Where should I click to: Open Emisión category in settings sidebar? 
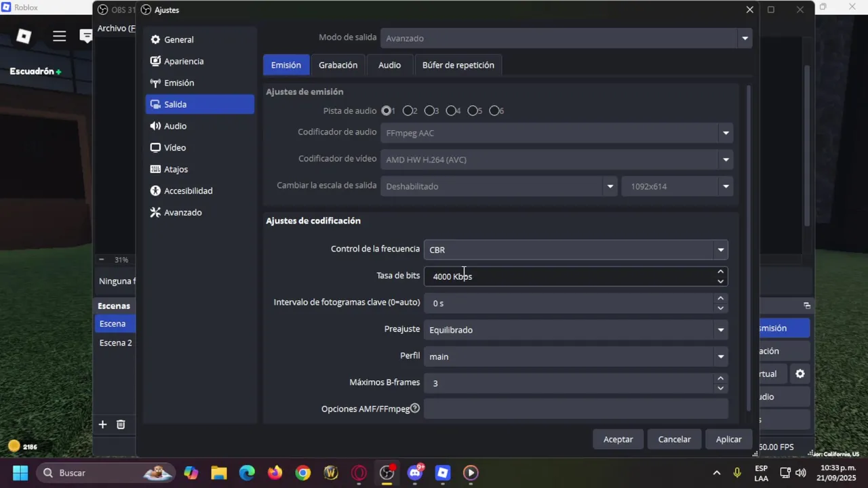[199, 83]
